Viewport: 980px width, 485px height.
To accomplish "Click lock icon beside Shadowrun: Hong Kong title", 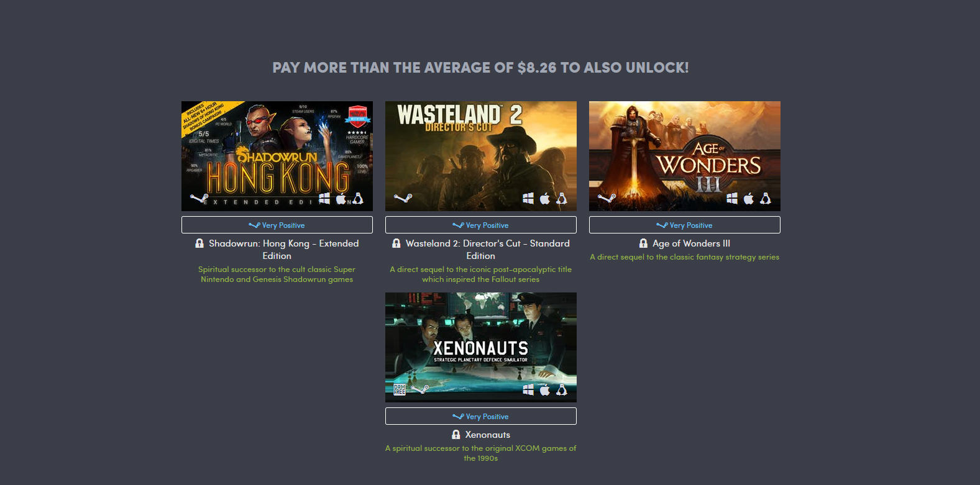I will (x=199, y=243).
